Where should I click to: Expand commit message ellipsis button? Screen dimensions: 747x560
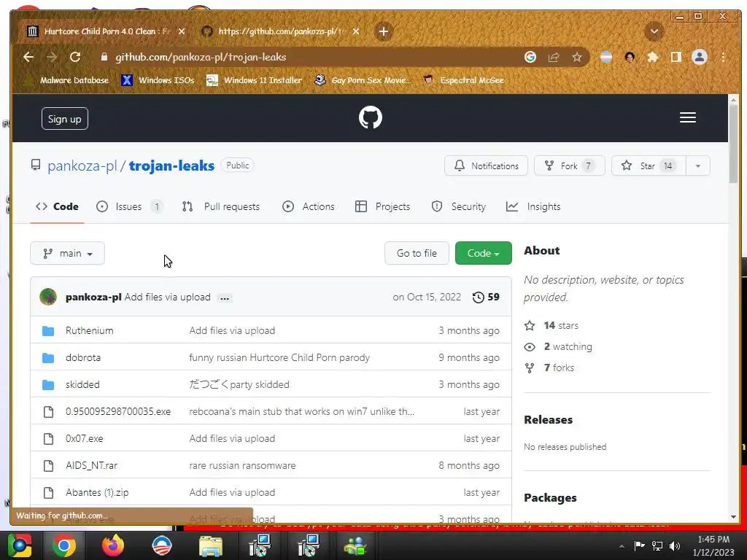[x=225, y=297]
